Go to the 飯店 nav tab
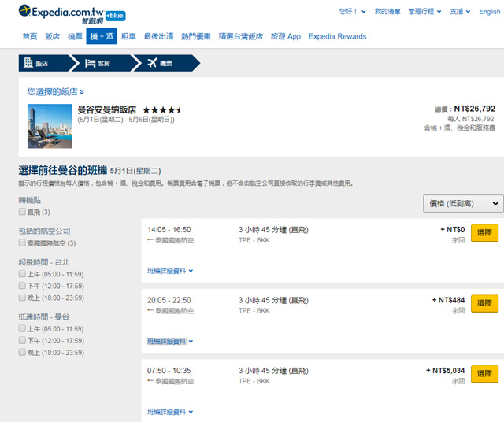This screenshot has width=504, height=422. click(x=53, y=36)
